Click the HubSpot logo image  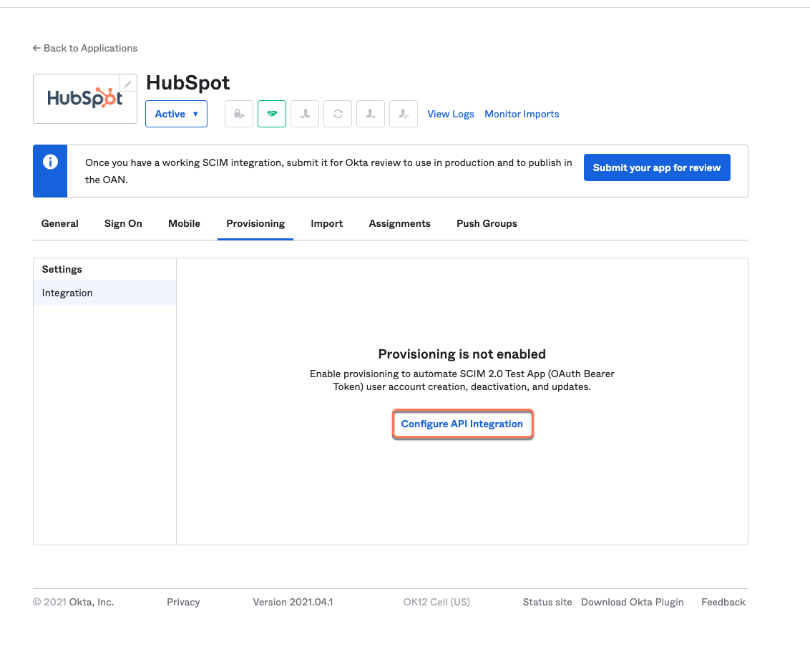pos(84,99)
